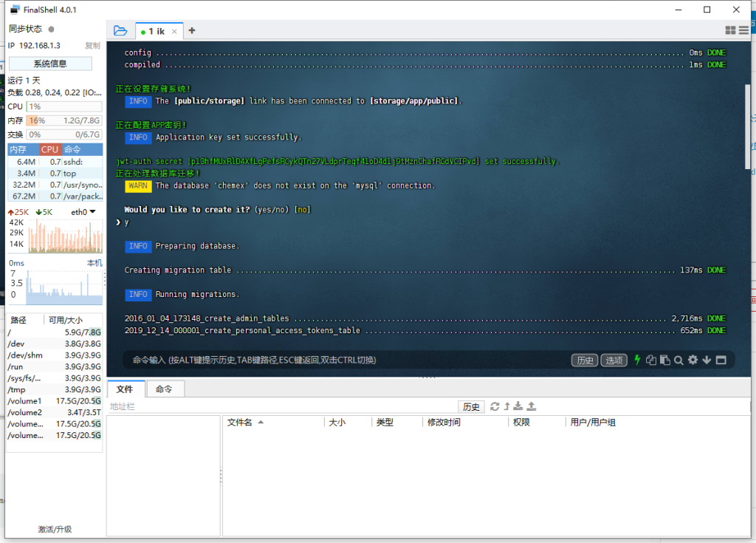This screenshot has height=543, width=756.
Task: Select the sshd: process row
Action: coord(55,162)
